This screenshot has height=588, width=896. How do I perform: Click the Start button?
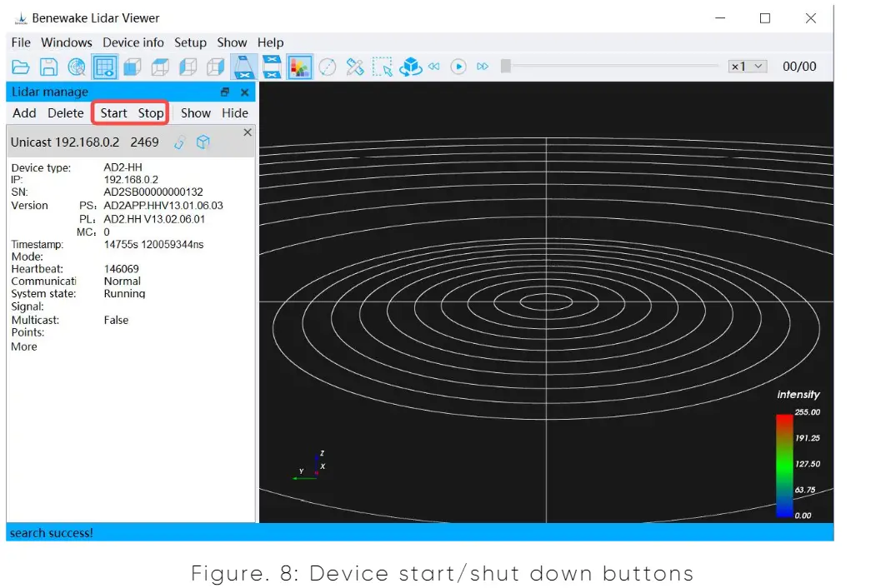pos(113,113)
